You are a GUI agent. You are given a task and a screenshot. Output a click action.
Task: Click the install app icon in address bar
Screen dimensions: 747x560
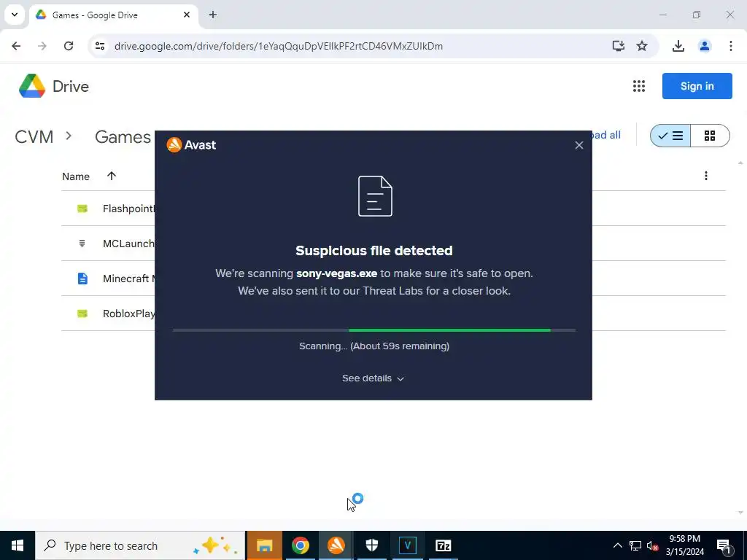click(x=619, y=46)
